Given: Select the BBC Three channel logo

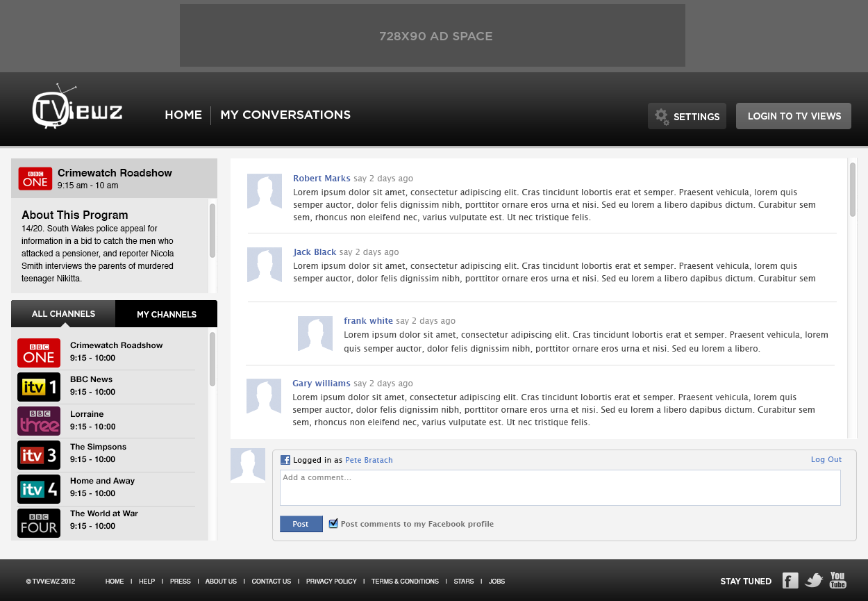Looking at the screenshot, I should click(x=39, y=421).
